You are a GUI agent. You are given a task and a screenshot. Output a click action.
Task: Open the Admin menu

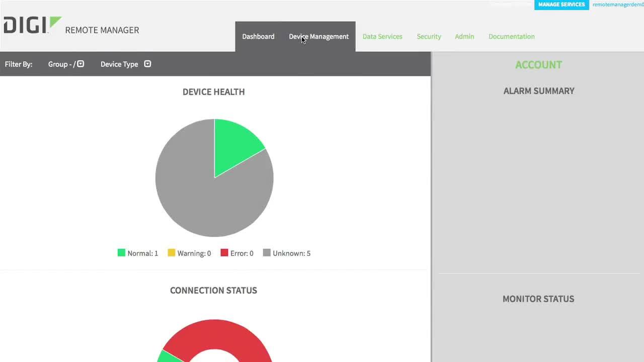(464, 37)
